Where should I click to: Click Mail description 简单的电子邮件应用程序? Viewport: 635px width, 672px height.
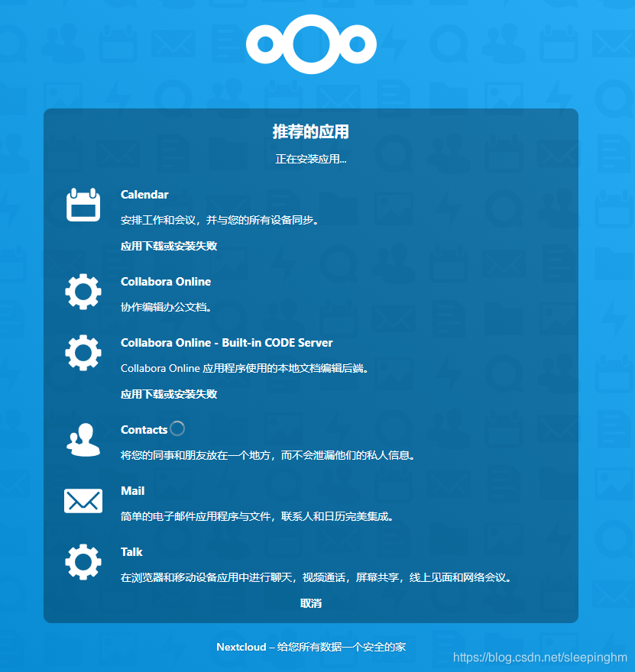pyautogui.click(x=257, y=516)
